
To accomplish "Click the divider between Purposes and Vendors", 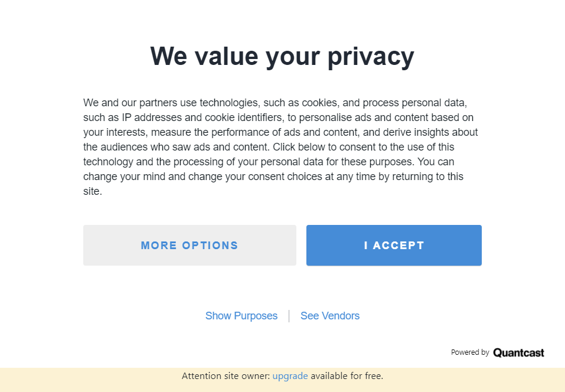I will [289, 316].
